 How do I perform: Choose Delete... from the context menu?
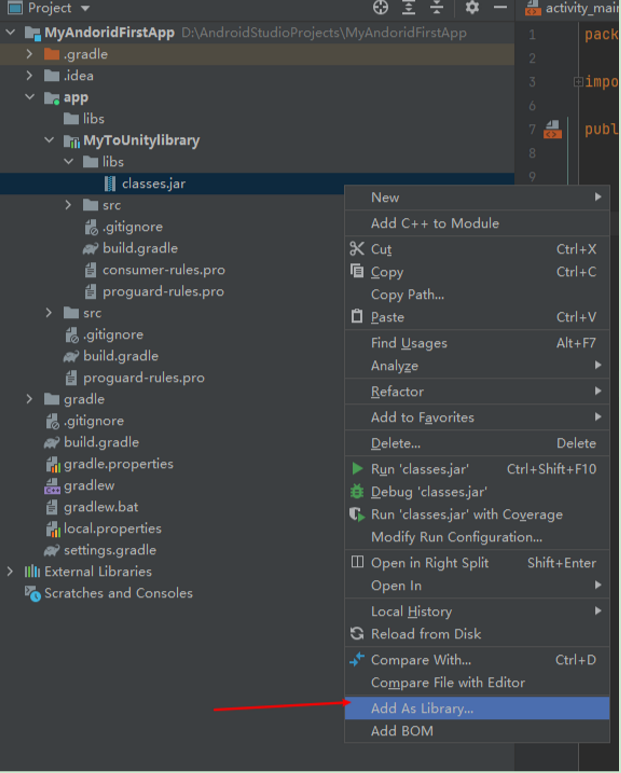pos(477,444)
